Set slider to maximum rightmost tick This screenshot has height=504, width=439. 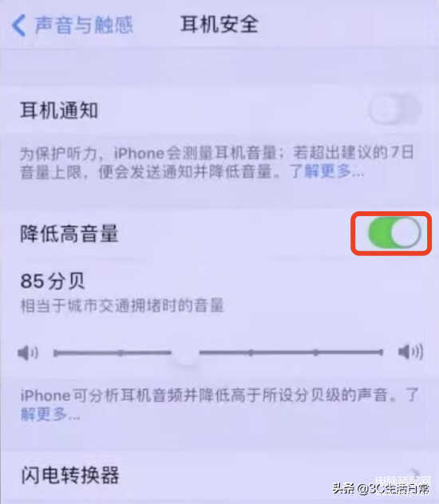point(381,352)
